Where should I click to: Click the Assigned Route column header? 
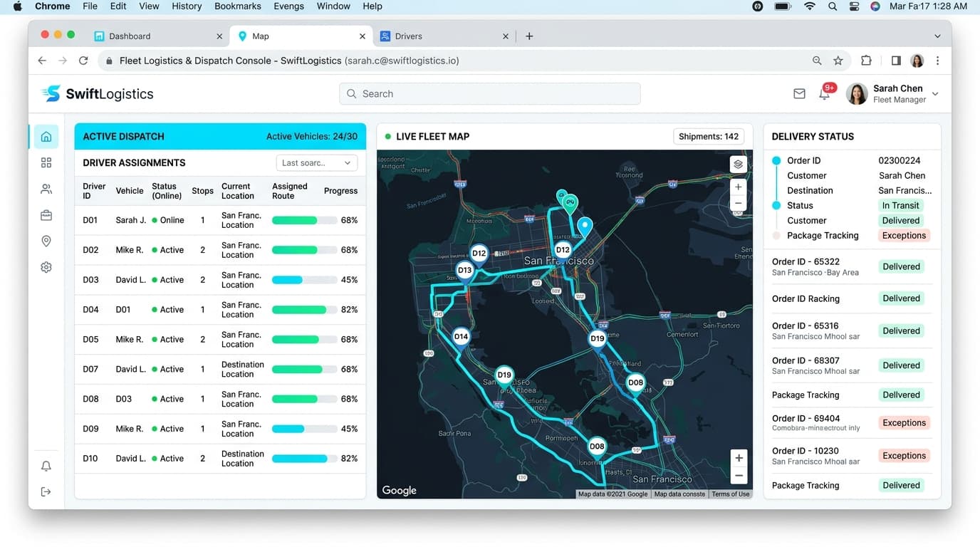(x=290, y=191)
